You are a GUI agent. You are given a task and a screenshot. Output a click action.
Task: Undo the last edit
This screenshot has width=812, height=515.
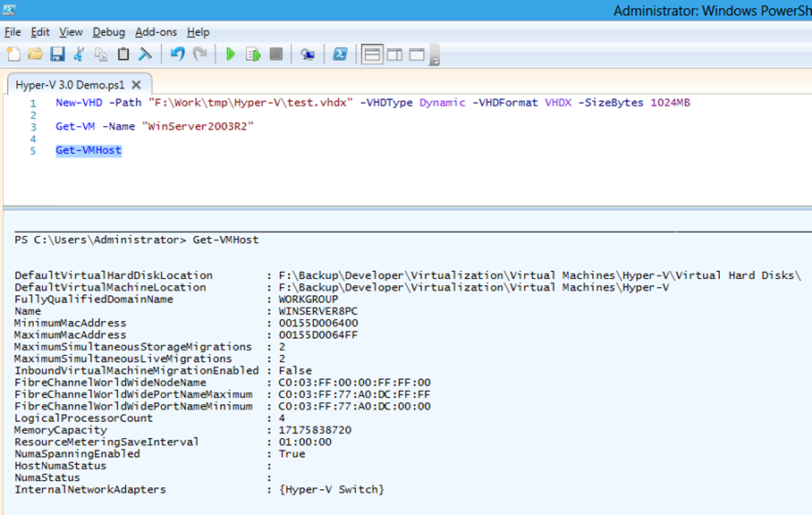click(x=177, y=55)
